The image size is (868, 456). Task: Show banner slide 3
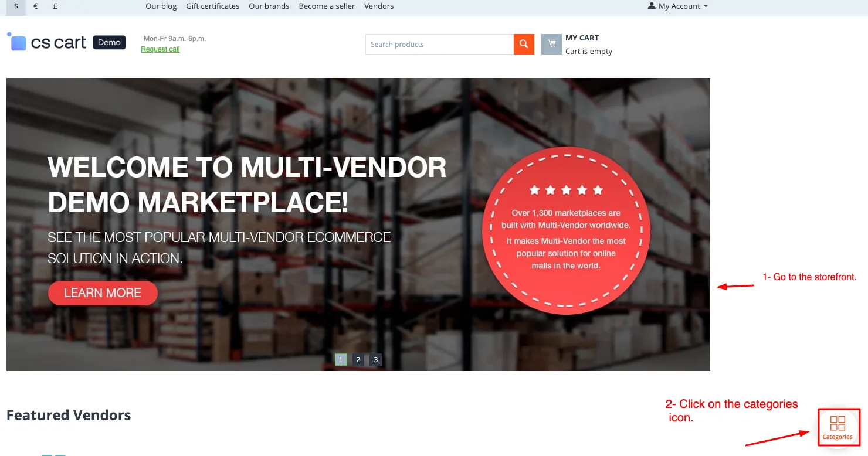[375, 359]
